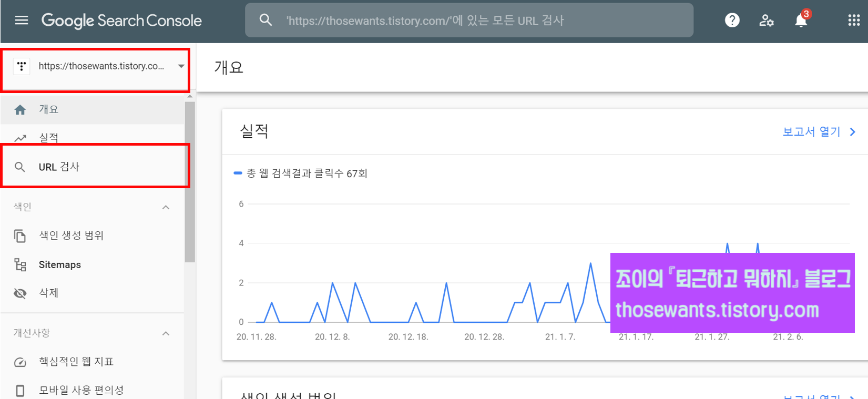Click the 21. 1. 7. axis date label
The height and width of the screenshot is (399, 868).
pyautogui.click(x=560, y=337)
